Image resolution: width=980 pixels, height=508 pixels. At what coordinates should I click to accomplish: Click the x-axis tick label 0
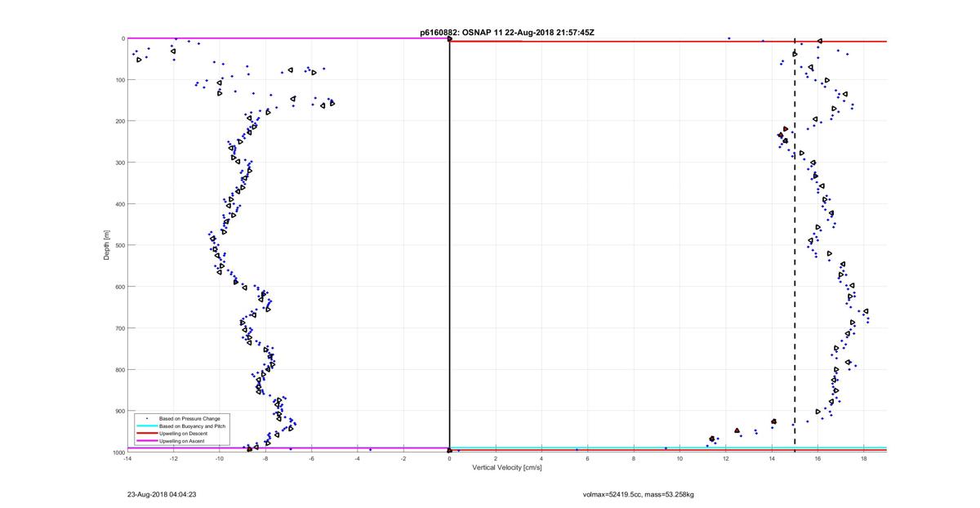pos(450,459)
